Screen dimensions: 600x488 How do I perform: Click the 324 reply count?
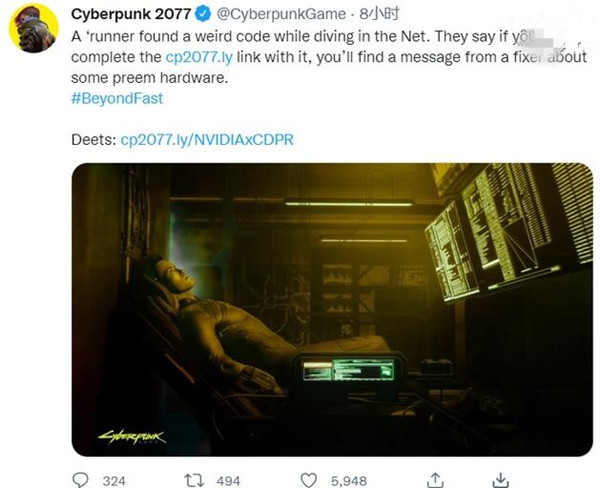click(114, 481)
